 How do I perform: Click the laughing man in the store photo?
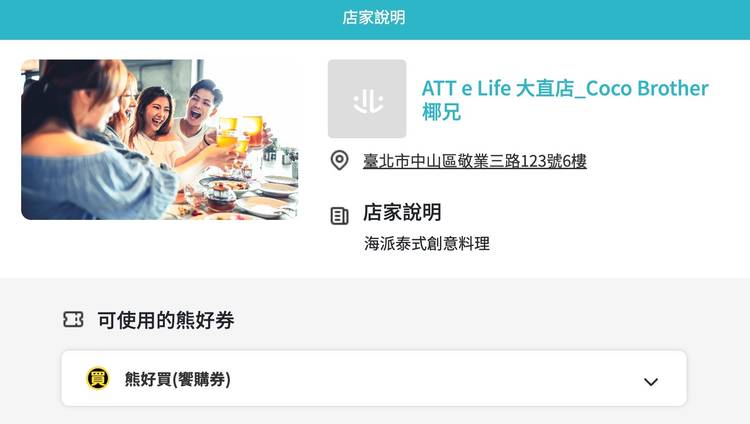click(x=201, y=110)
